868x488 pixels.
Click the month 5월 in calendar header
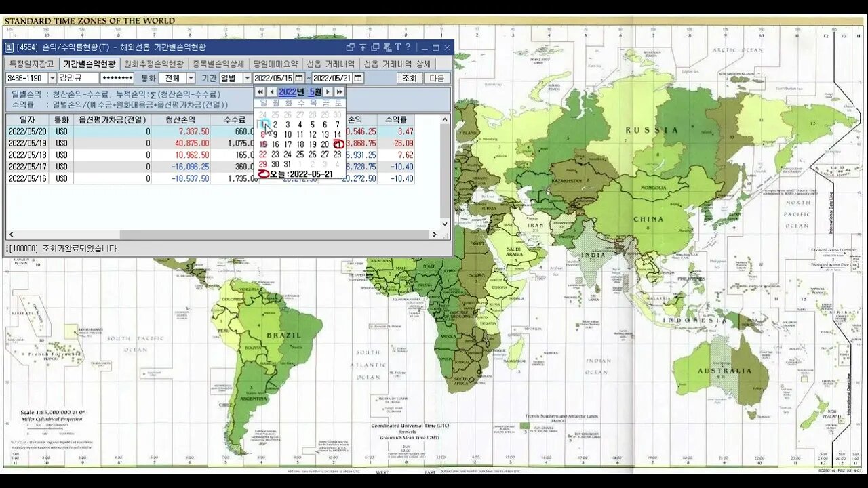[315, 91]
